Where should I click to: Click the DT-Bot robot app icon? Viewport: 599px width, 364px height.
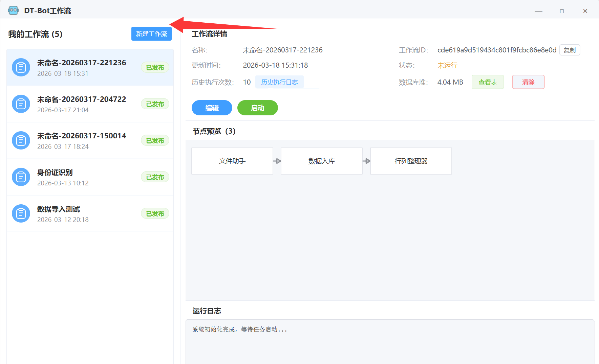tap(13, 10)
